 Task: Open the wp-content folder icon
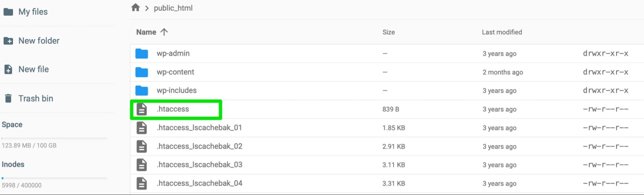click(x=142, y=72)
